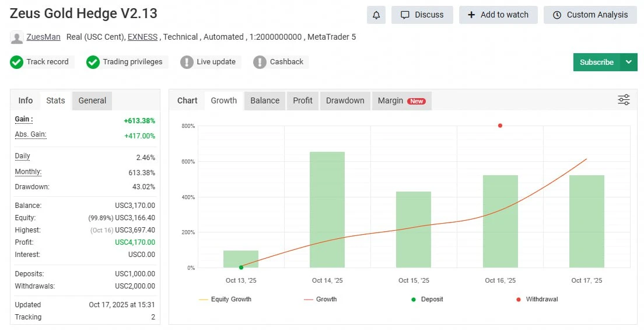Viewport: 644px width, 330px height.
Task: Click Track record green checkmark icon
Action: coord(17,62)
